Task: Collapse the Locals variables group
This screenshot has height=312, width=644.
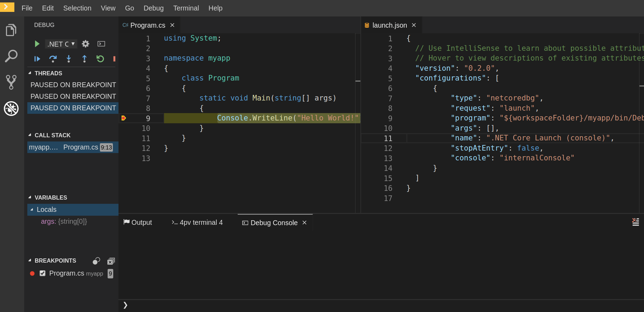Action: [x=32, y=210]
